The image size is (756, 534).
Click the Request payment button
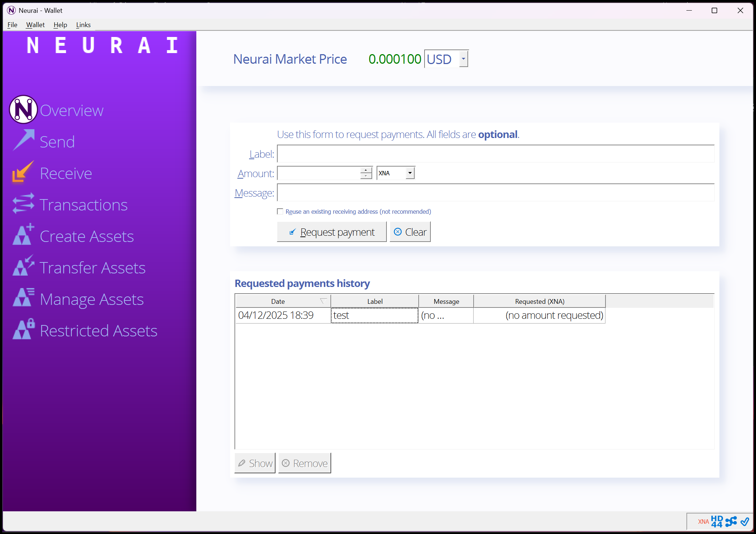pos(331,232)
